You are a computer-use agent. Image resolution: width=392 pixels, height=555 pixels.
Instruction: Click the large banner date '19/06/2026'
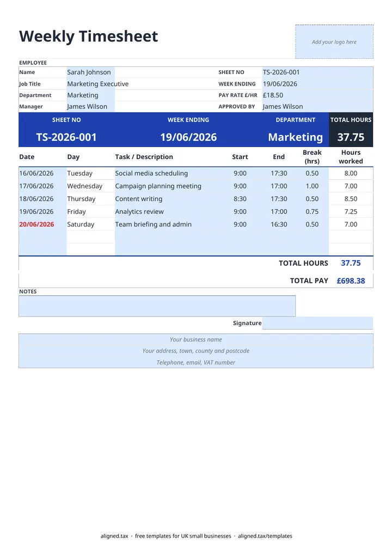(188, 137)
